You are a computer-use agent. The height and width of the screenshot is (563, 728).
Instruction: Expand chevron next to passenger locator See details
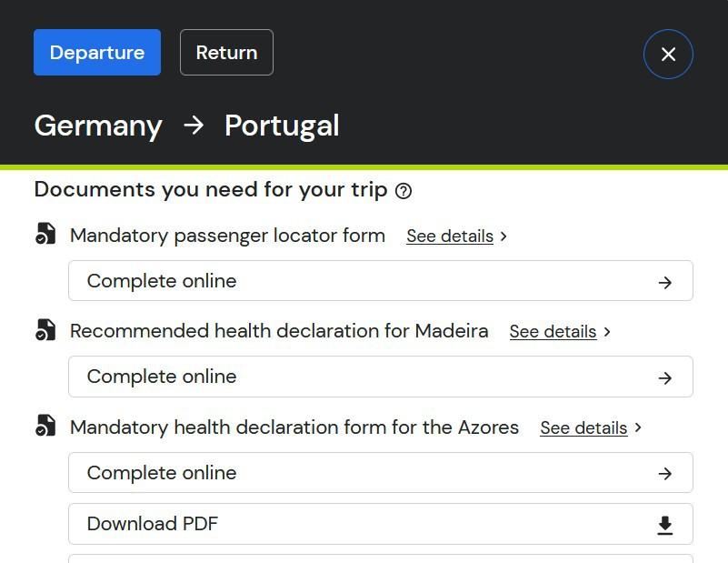coord(504,236)
